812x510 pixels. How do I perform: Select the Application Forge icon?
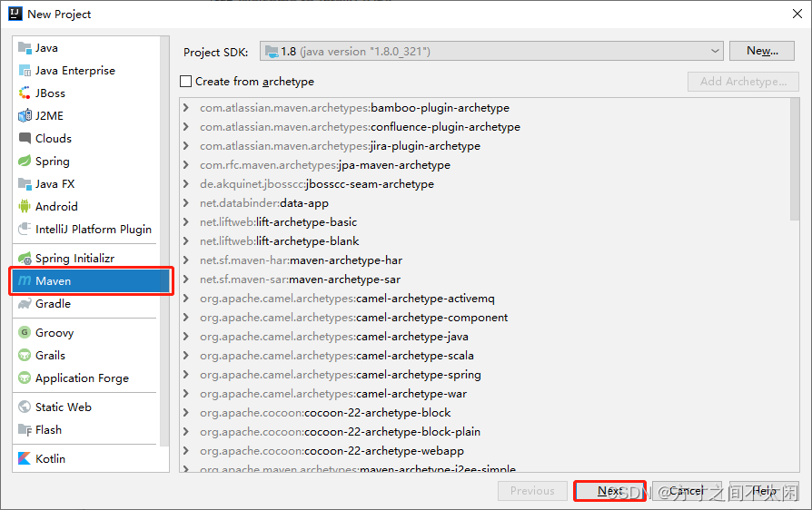coord(25,378)
